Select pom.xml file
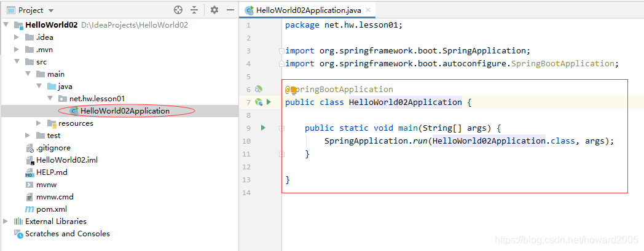 [52, 209]
